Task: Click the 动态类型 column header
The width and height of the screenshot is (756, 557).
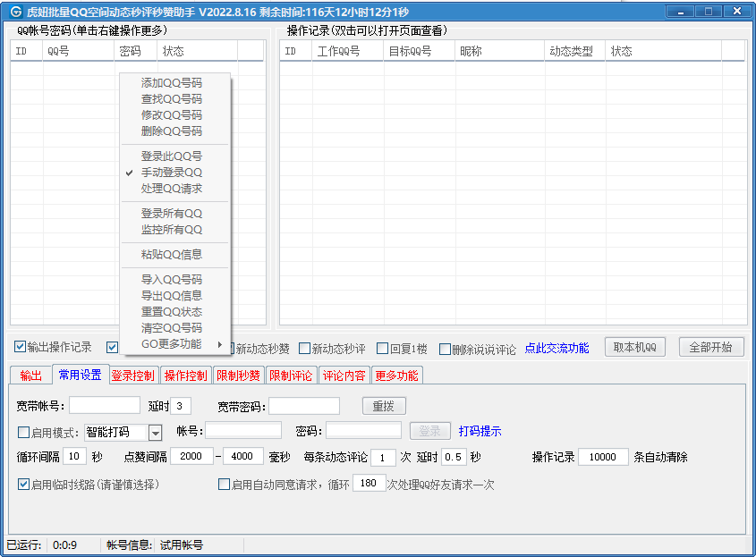Action: [x=575, y=51]
